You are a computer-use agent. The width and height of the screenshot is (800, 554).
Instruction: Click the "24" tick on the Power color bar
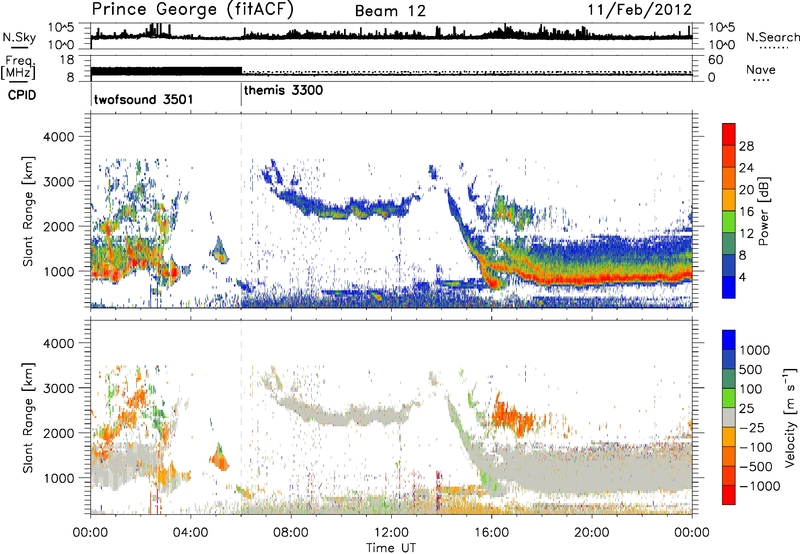coord(746,168)
